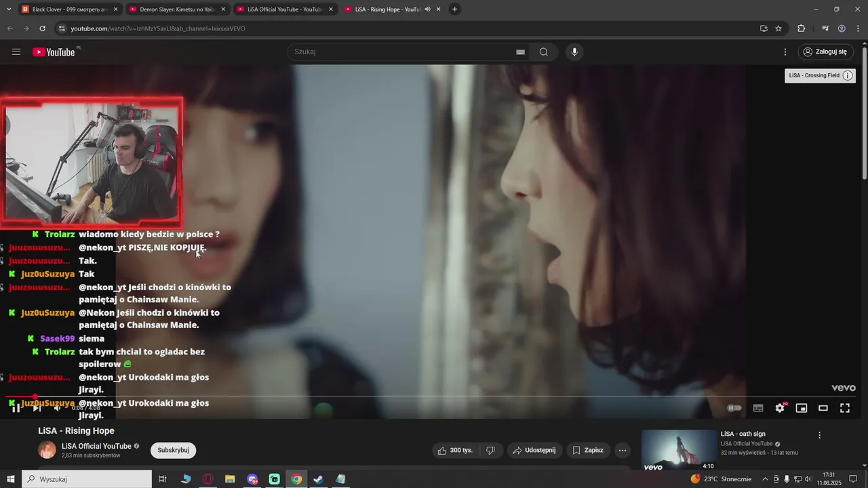
Task: Reload the page
Action: click(42, 28)
